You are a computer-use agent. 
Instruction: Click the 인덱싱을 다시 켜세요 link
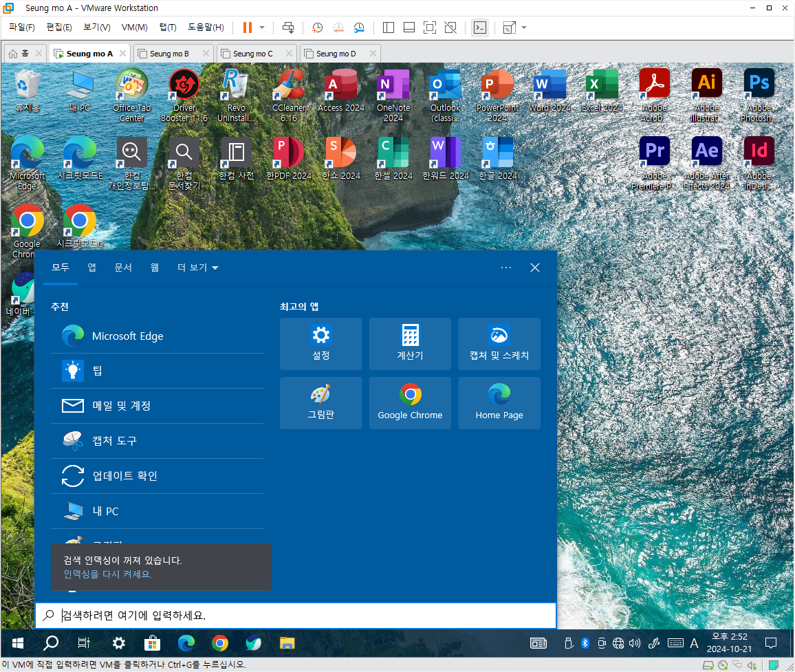107,574
